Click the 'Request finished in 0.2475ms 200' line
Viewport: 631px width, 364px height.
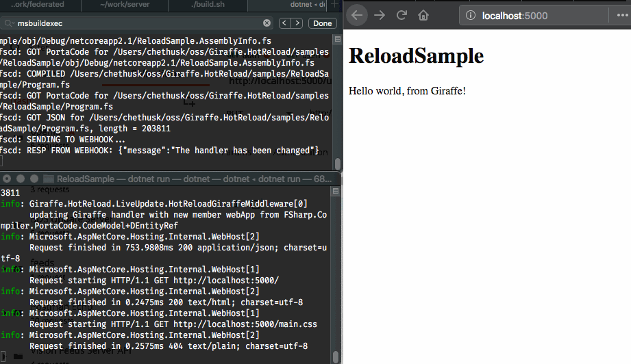click(166, 302)
